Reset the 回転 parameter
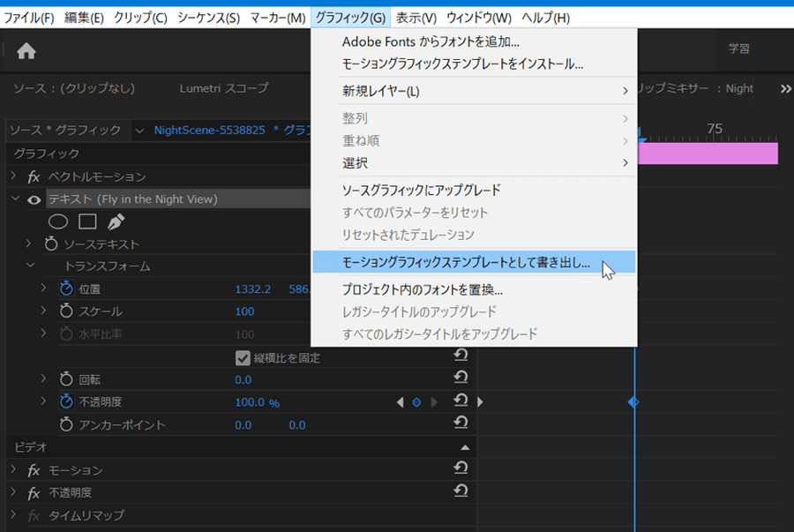The height and width of the screenshot is (532, 794). click(x=460, y=379)
